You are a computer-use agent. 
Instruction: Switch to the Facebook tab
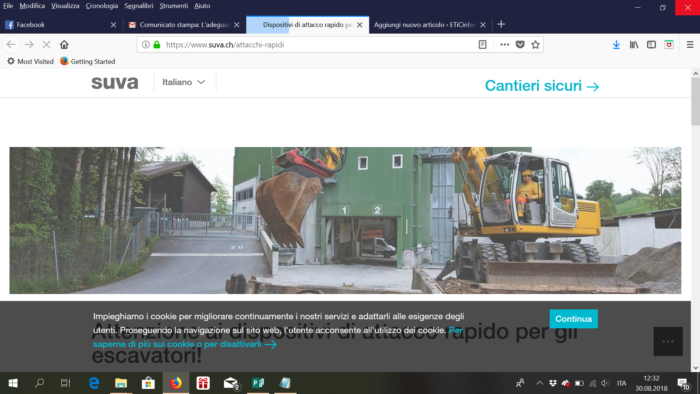click(x=60, y=25)
